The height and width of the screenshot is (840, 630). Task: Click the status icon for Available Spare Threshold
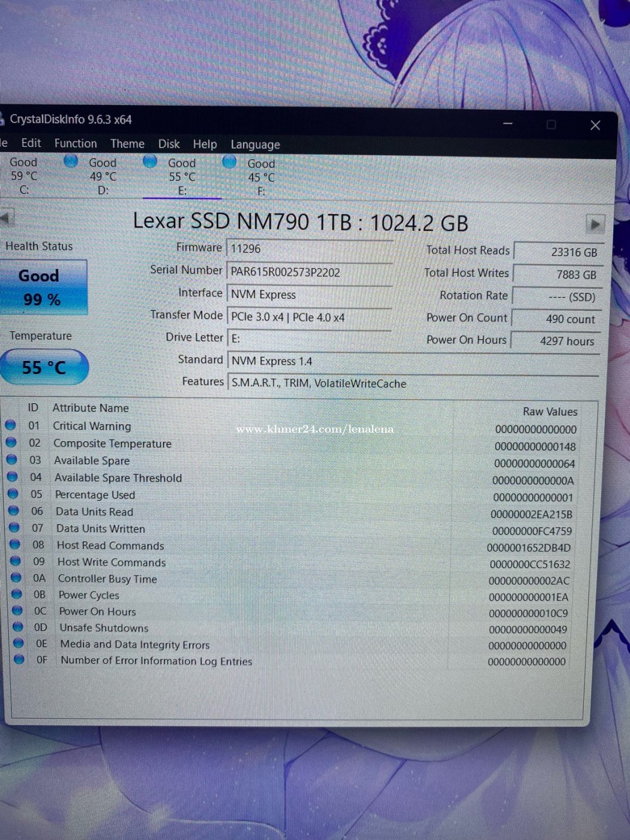12,476
